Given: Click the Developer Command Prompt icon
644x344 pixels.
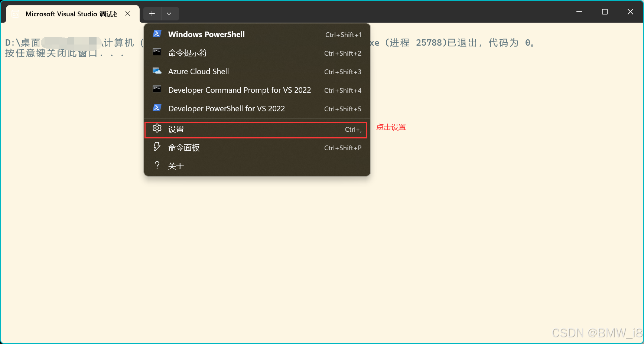Looking at the screenshot, I should click(x=157, y=89).
